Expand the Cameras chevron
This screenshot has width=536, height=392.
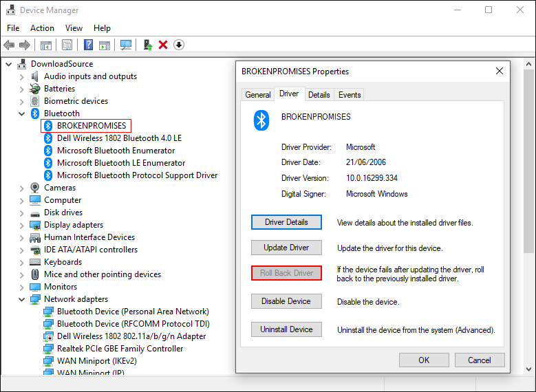[x=22, y=188]
